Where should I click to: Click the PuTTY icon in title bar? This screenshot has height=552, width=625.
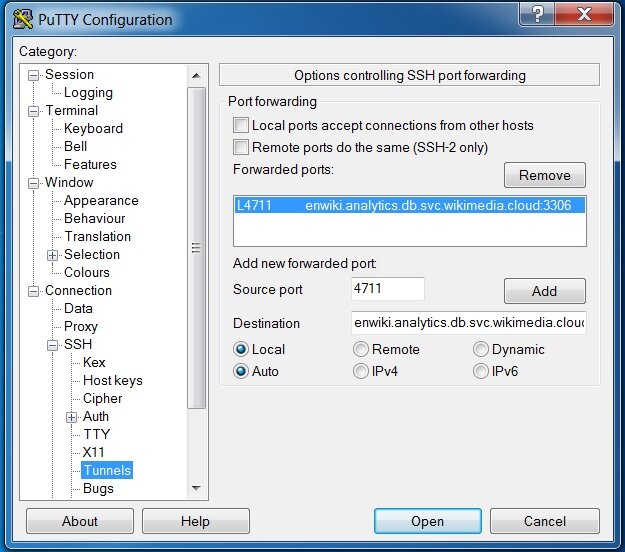pyautogui.click(x=22, y=19)
